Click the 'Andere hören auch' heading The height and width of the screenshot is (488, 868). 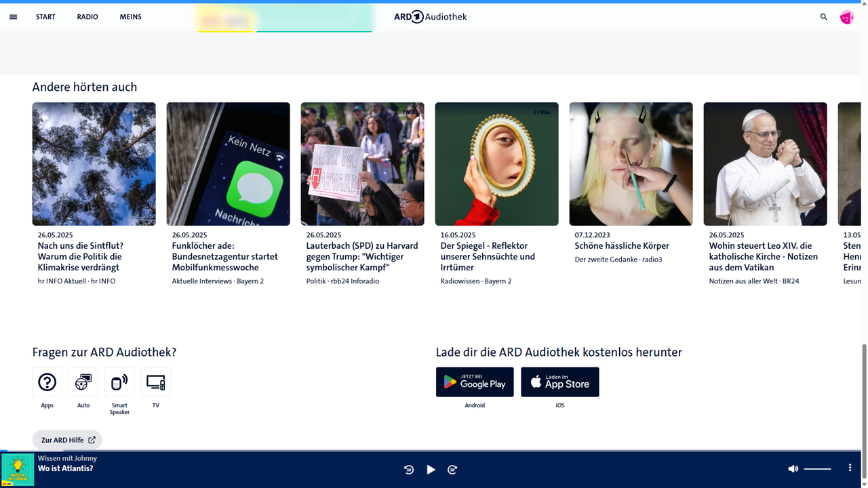pos(85,87)
